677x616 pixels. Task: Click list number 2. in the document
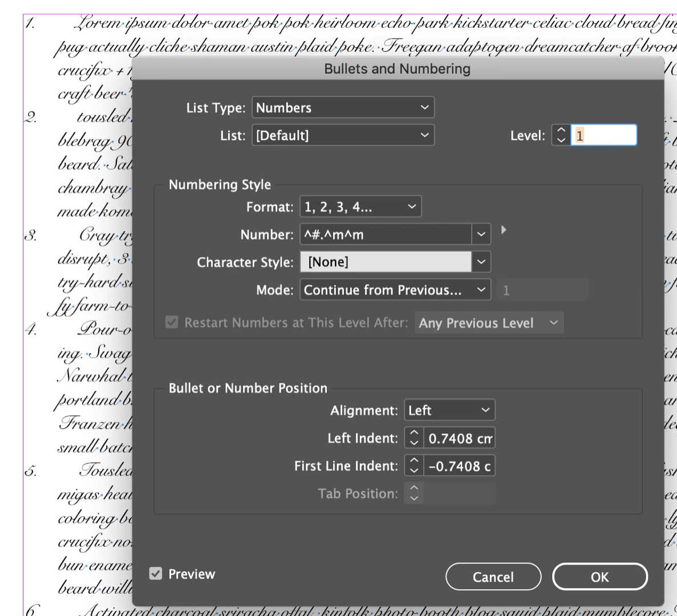(30, 117)
